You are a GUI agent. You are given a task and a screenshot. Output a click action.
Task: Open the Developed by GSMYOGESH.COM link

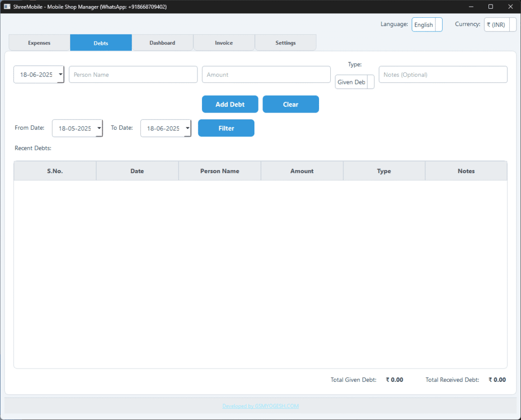click(260, 406)
